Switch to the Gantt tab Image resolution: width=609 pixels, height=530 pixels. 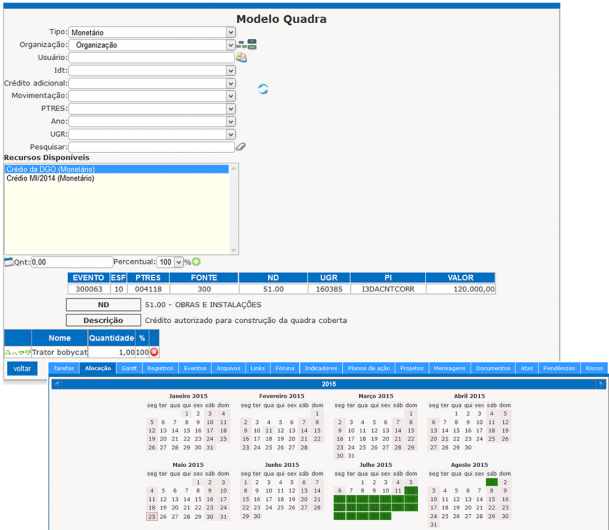tap(129, 368)
